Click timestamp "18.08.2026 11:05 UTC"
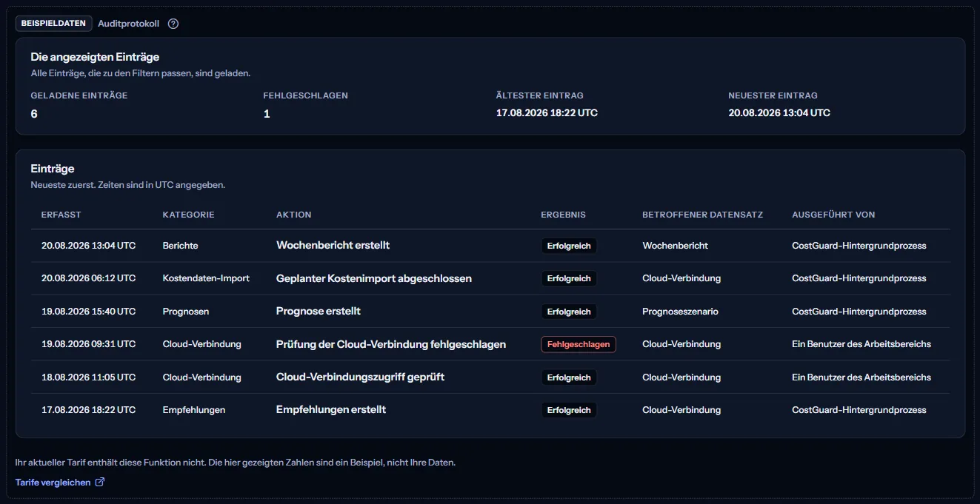Image resolution: width=980 pixels, height=504 pixels. (89, 377)
